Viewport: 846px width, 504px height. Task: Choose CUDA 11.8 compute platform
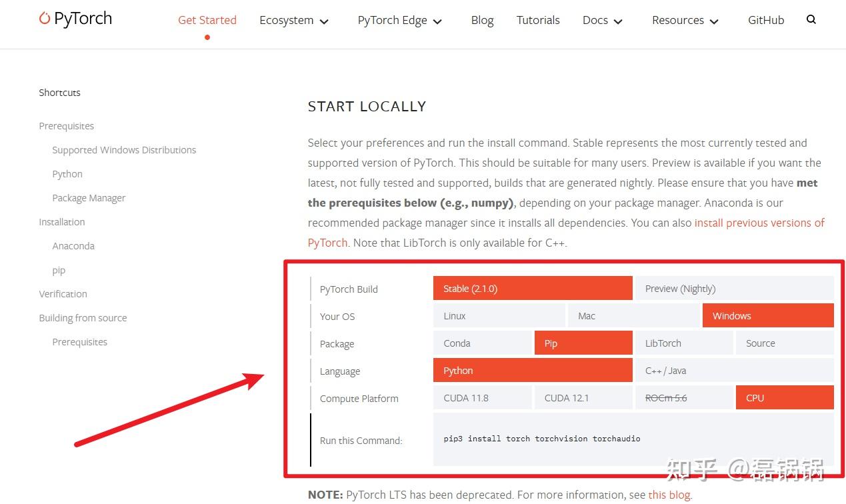pos(482,397)
